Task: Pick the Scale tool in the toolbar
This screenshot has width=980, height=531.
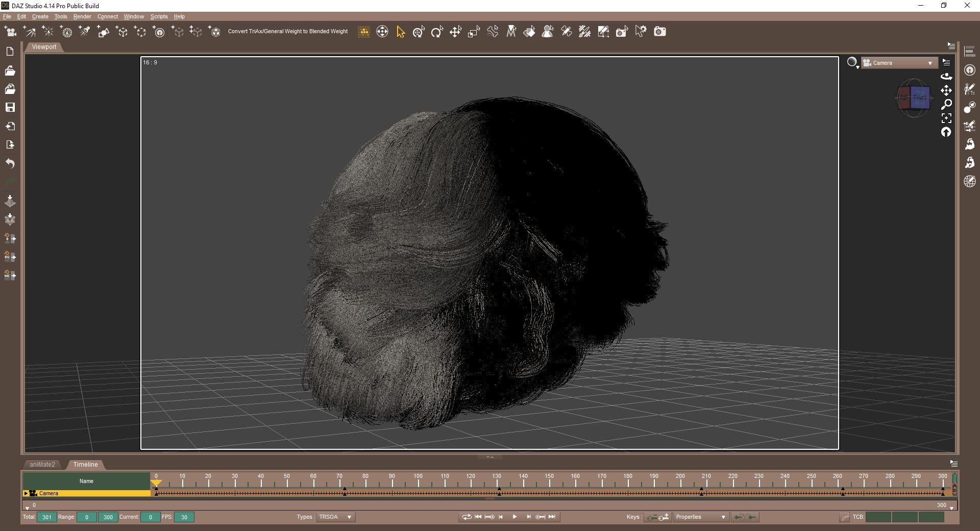Action: coord(474,32)
